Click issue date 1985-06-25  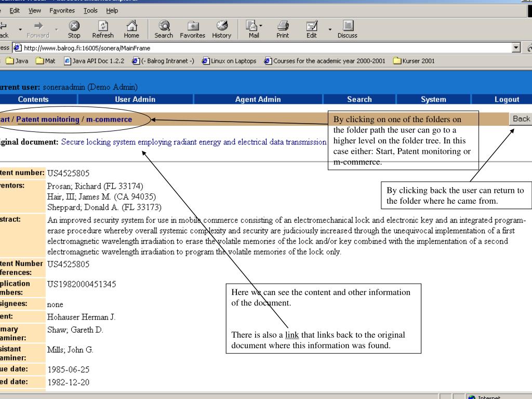point(68,369)
